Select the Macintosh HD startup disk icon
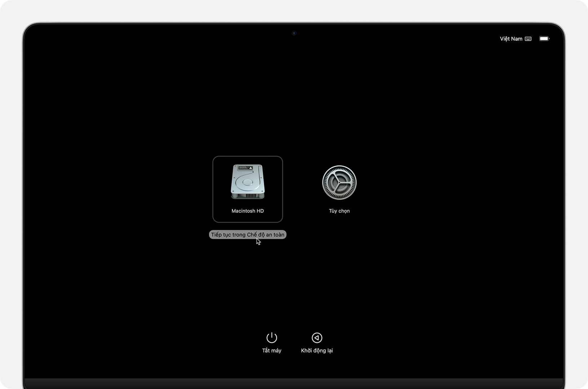Screen dimensions: 588x389 click(x=248, y=182)
